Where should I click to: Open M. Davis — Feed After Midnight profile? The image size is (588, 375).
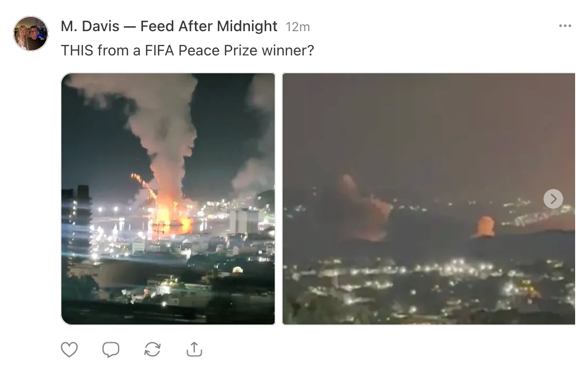(x=169, y=26)
